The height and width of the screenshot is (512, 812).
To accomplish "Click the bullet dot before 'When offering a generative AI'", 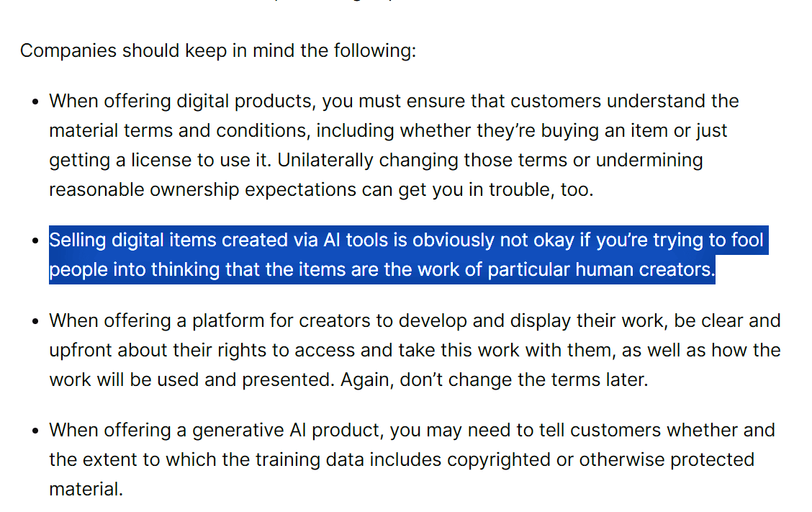I will click(35, 431).
